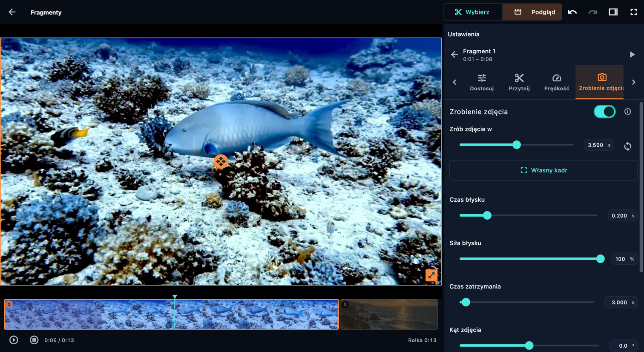The width and height of the screenshot is (644, 352).
Task: Disable the Zrobienie zdjęcia switch
Action: (604, 112)
